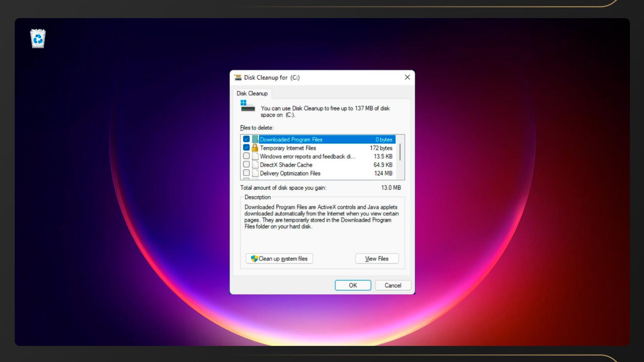644x362 pixels.
Task: Close the Disk Cleanup dialog
Action: (407, 77)
